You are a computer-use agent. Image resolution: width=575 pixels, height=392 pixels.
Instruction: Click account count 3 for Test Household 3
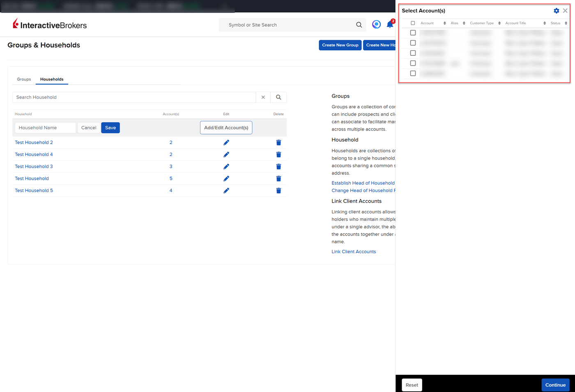click(x=171, y=166)
